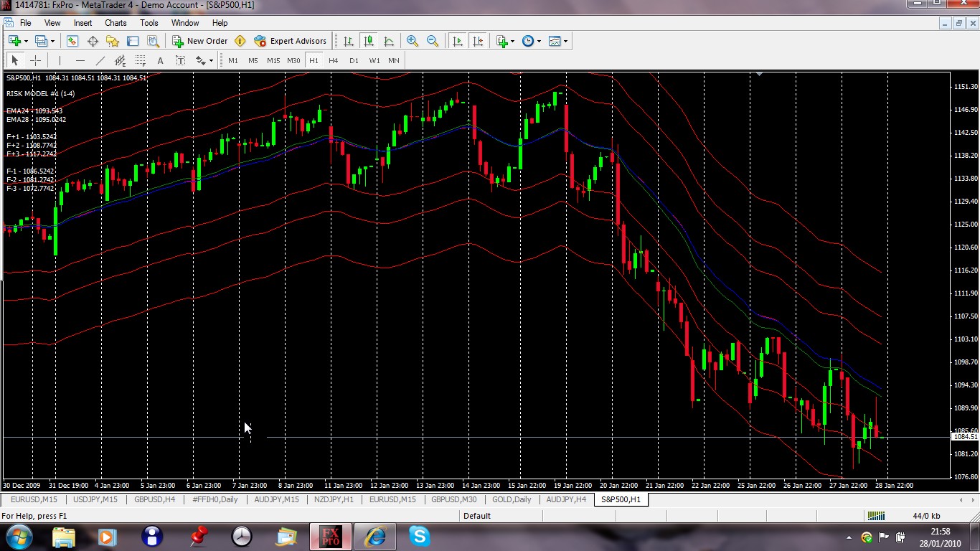Click the 44/0 kb connection status
Screen dimensions: 980x551
(926, 516)
